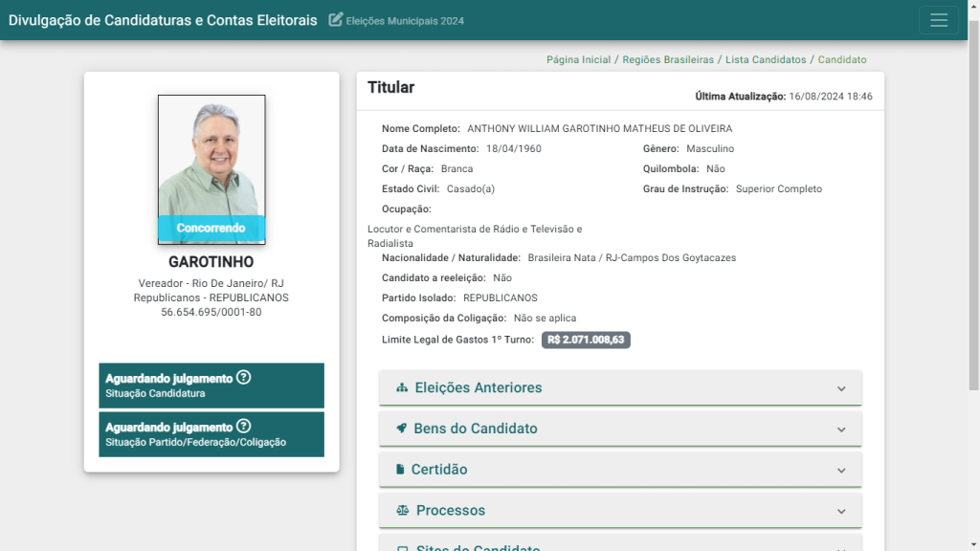The width and height of the screenshot is (980, 551).
Task: Open the hamburger navigation menu
Action: [x=938, y=20]
